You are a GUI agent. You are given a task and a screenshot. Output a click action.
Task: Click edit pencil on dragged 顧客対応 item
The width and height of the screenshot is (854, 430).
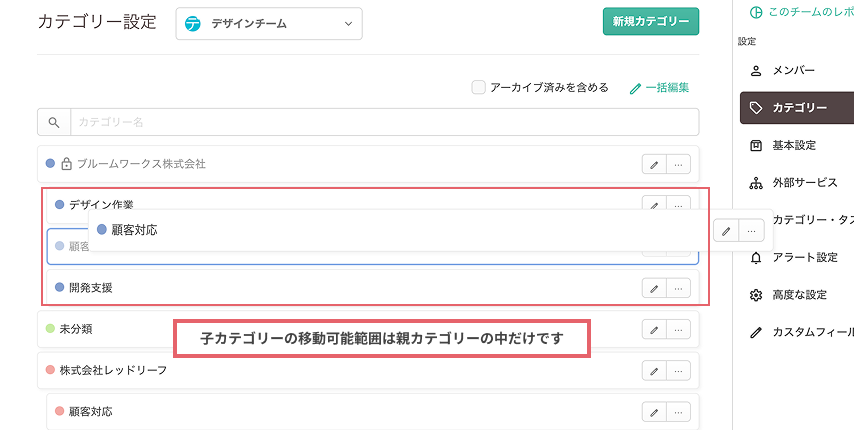click(727, 231)
